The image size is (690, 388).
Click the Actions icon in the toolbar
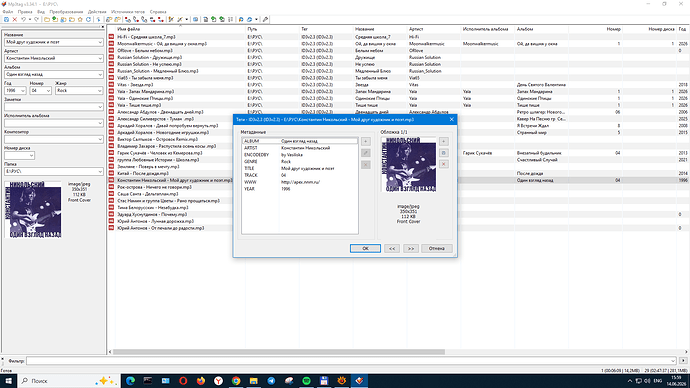click(x=171, y=19)
